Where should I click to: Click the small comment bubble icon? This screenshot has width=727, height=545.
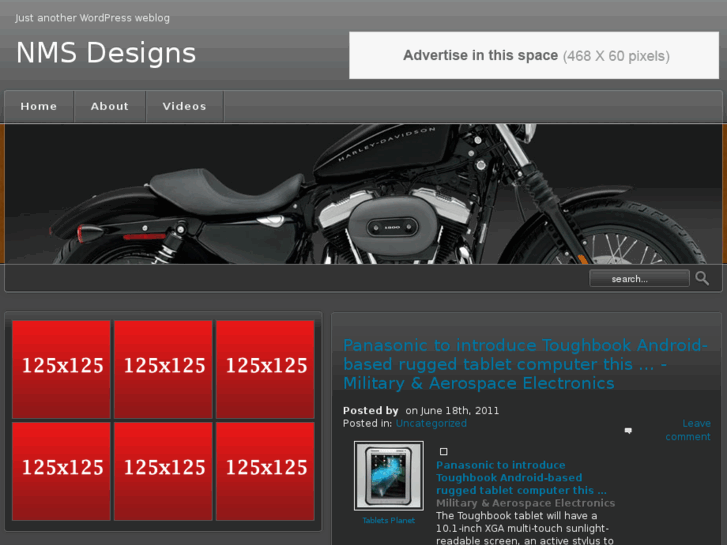pos(628,431)
